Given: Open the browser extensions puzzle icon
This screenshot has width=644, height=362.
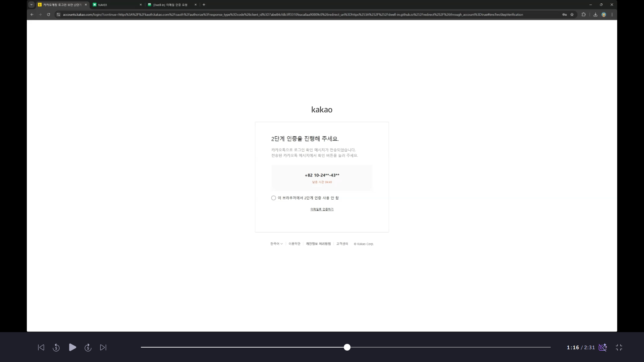Looking at the screenshot, I should [x=584, y=14].
